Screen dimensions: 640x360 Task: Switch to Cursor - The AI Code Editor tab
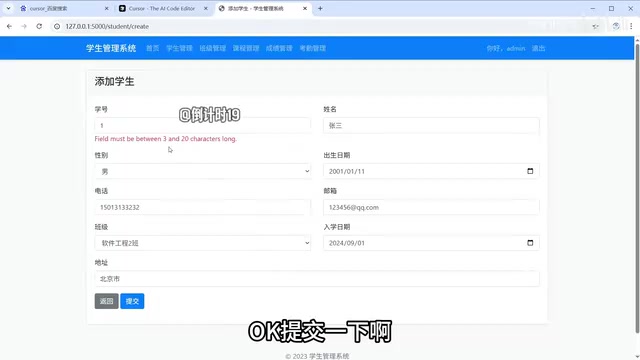pyautogui.click(x=162, y=8)
